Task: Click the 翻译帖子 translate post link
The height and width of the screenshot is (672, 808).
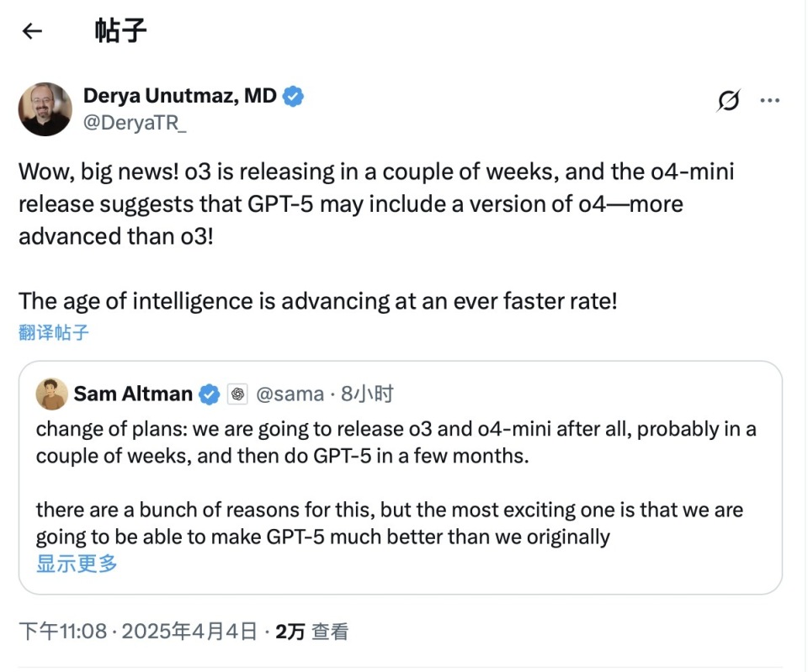Action: click(54, 332)
